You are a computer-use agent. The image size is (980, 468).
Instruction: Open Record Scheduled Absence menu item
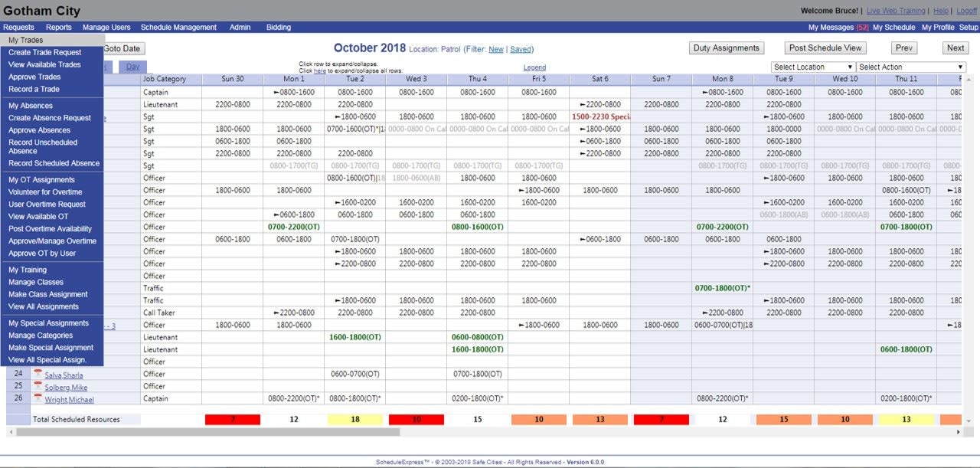coord(54,163)
